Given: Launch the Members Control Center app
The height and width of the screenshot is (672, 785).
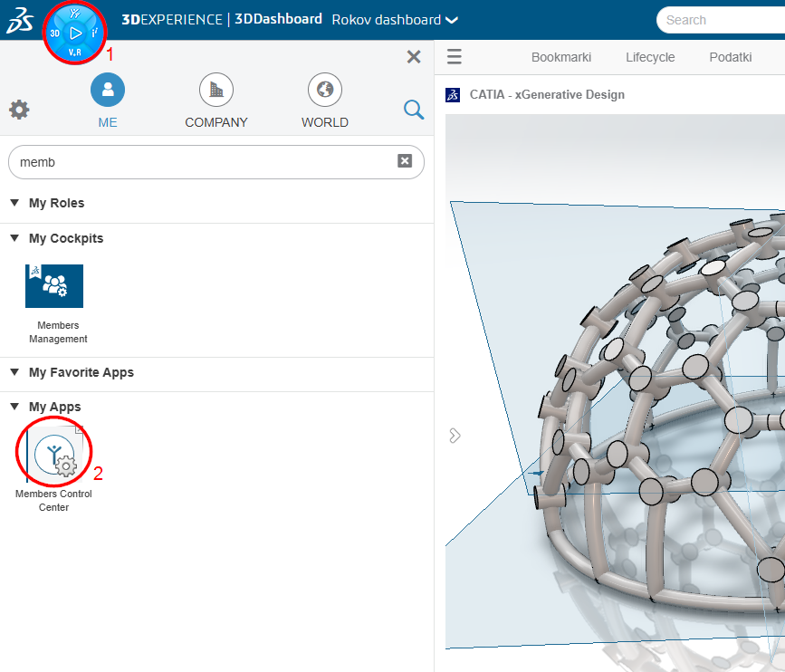Looking at the screenshot, I should pos(54,454).
